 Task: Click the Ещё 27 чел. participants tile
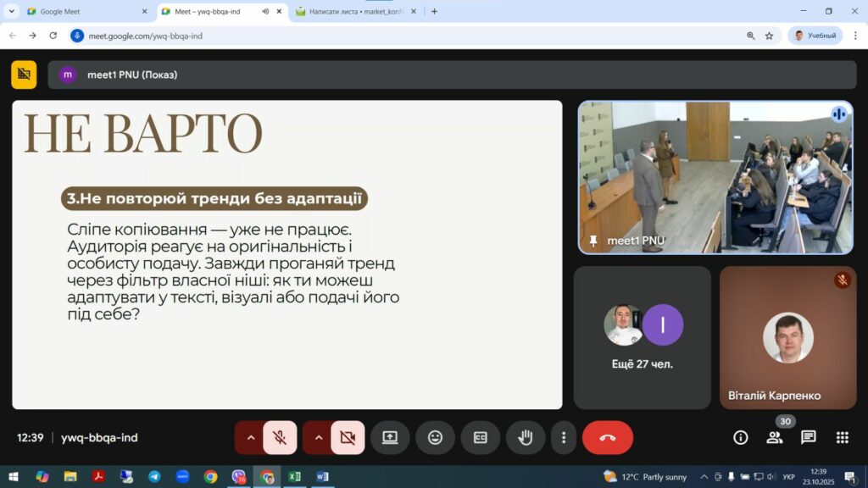pos(643,338)
